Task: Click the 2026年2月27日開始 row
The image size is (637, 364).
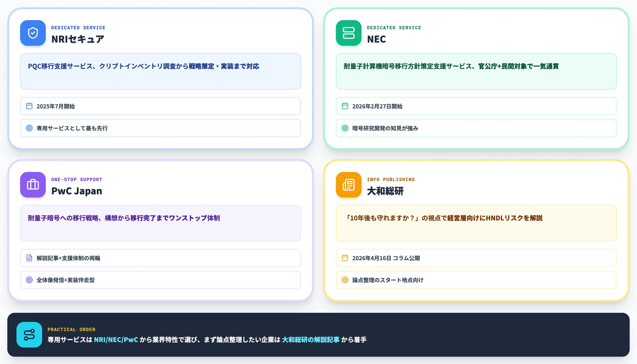Action: tap(476, 106)
